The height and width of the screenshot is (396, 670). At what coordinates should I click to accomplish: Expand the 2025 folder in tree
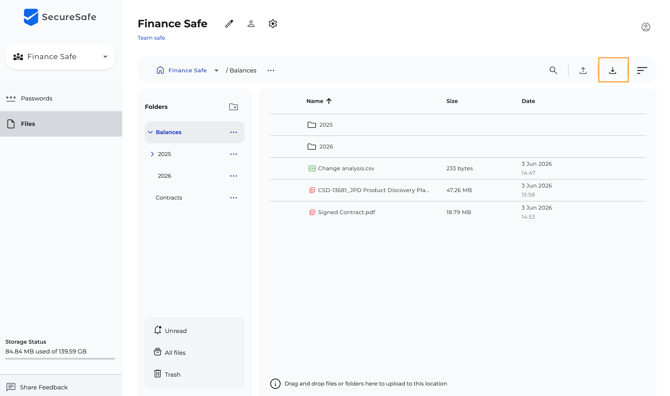(152, 154)
